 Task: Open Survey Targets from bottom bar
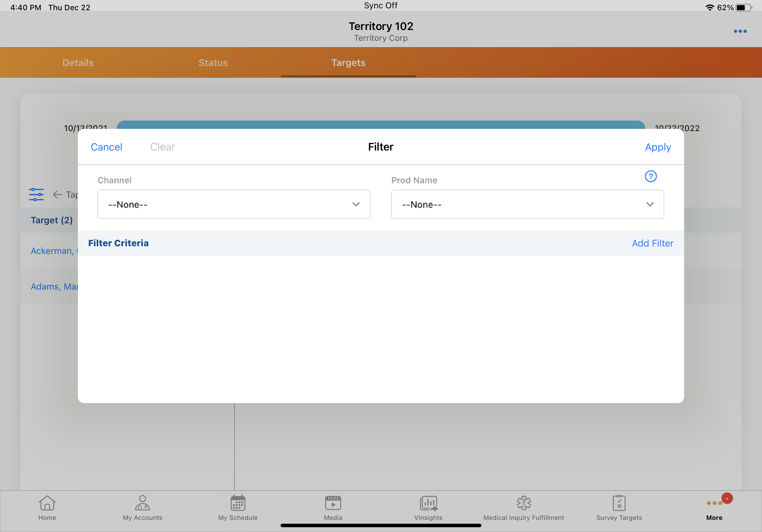click(x=619, y=507)
